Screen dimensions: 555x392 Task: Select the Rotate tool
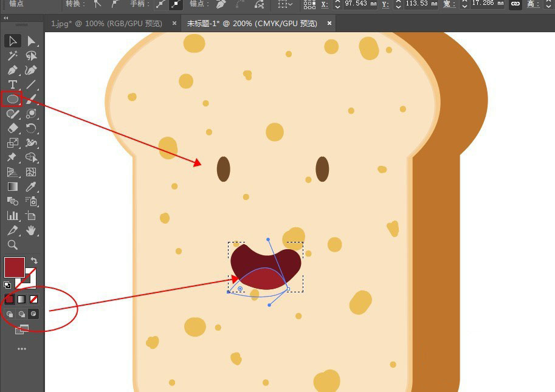pos(31,128)
